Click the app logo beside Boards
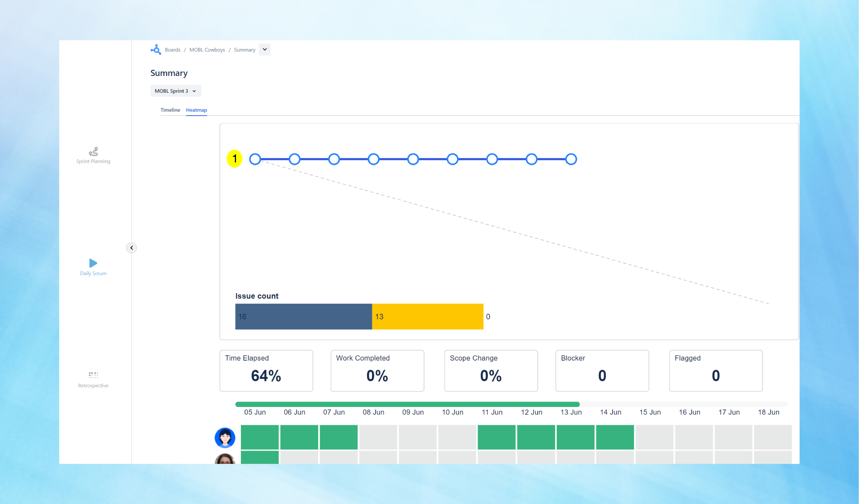859x504 pixels. [x=156, y=50]
